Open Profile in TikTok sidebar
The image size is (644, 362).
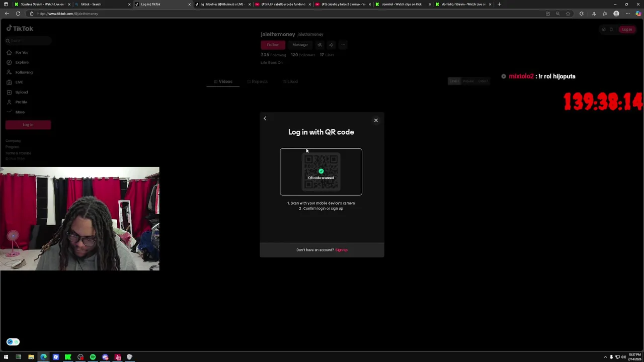pyautogui.click(x=21, y=102)
